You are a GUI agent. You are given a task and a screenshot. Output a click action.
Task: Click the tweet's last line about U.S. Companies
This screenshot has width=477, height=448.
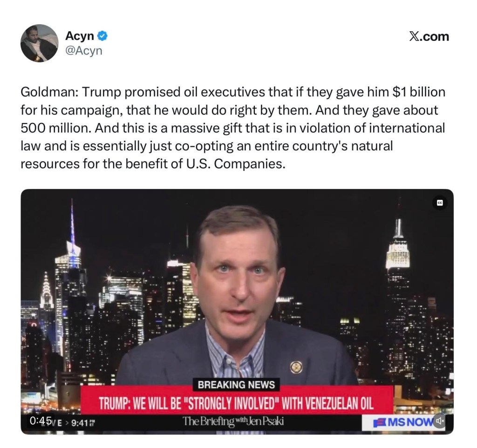pos(153,164)
